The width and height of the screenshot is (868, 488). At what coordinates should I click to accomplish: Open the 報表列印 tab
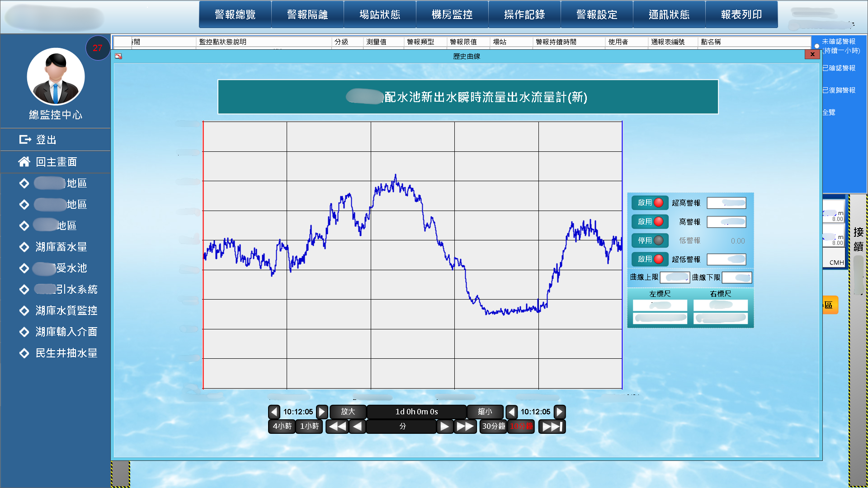click(x=741, y=14)
